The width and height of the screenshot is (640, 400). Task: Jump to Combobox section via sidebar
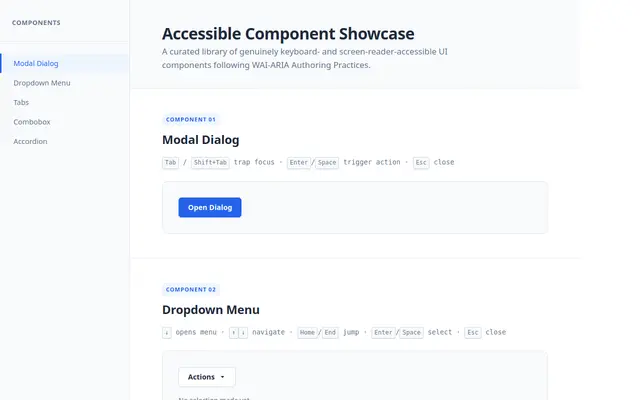pyautogui.click(x=64, y=122)
